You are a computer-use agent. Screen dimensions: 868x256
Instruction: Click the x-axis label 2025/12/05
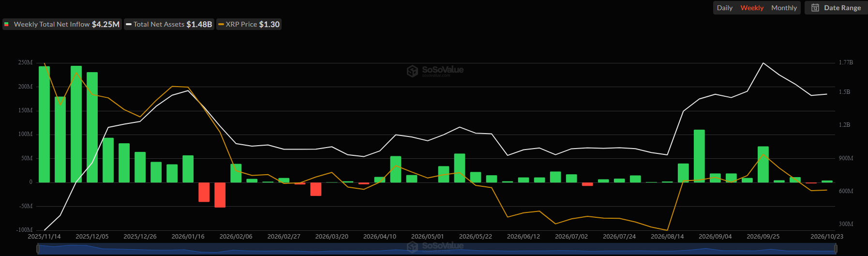[x=92, y=237]
